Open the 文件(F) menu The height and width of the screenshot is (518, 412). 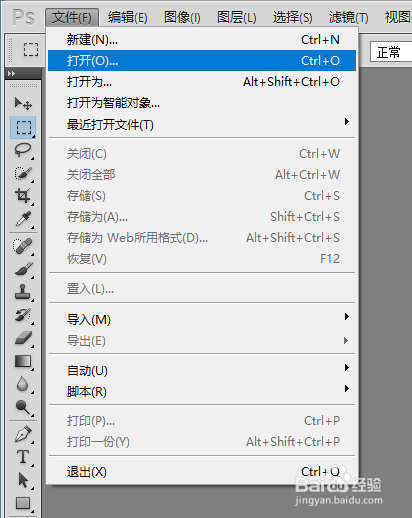(x=72, y=17)
